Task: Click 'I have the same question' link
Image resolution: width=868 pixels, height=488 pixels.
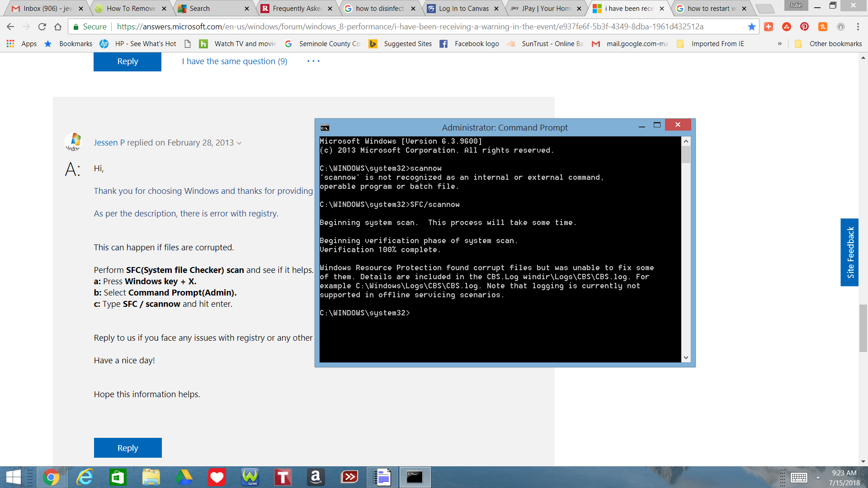Action: 235,61
